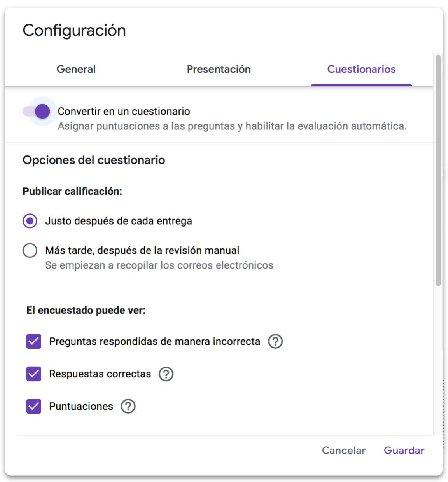Click Guardar to save settings

pyautogui.click(x=404, y=450)
